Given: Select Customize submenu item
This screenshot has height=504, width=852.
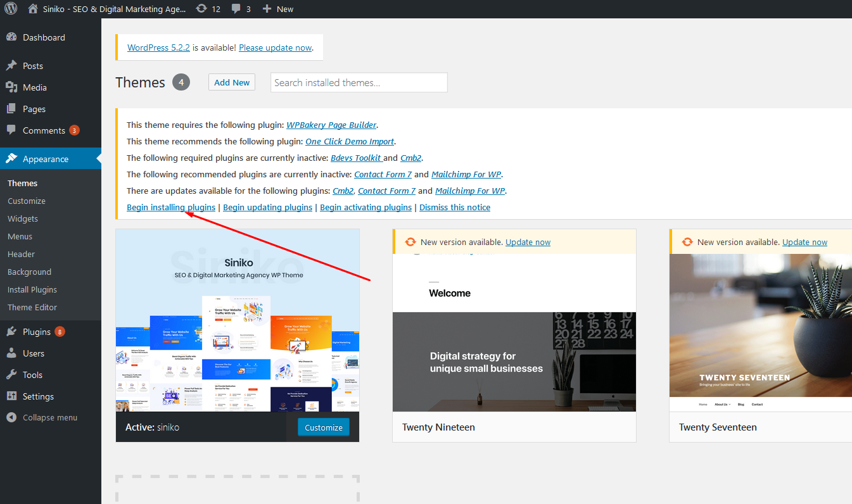Looking at the screenshot, I should coord(27,201).
